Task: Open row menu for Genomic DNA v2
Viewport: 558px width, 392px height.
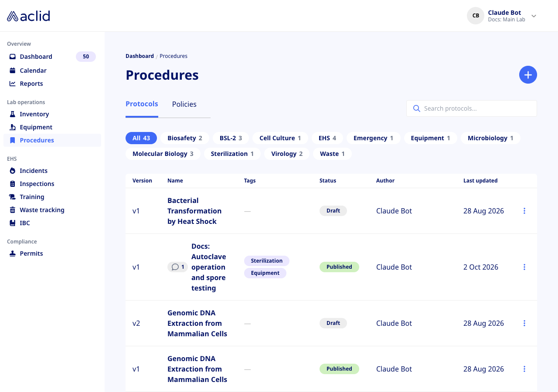Action: tap(524, 323)
